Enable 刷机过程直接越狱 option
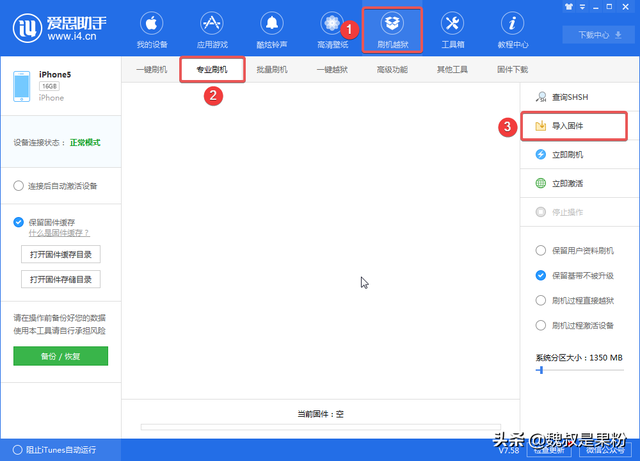 [x=540, y=301]
